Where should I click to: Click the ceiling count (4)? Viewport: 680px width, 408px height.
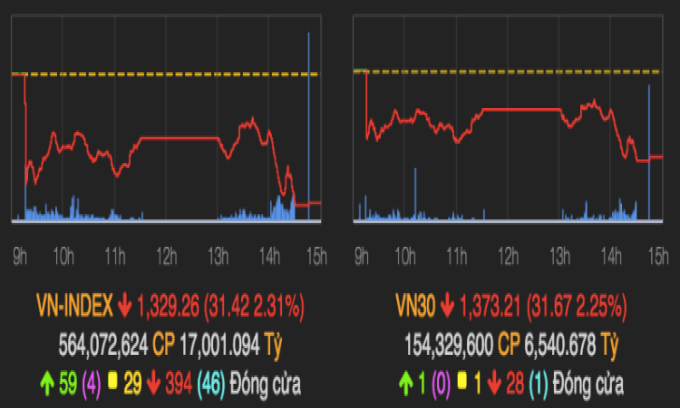(x=92, y=385)
